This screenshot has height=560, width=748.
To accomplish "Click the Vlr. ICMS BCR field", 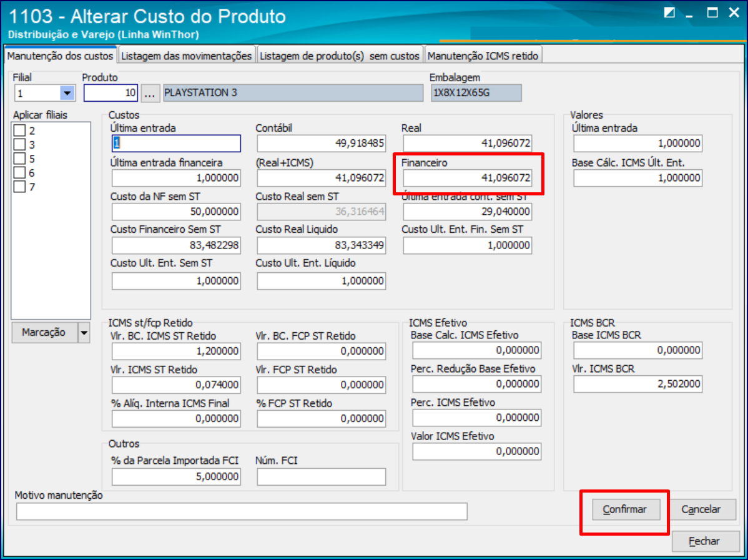I will [638, 384].
